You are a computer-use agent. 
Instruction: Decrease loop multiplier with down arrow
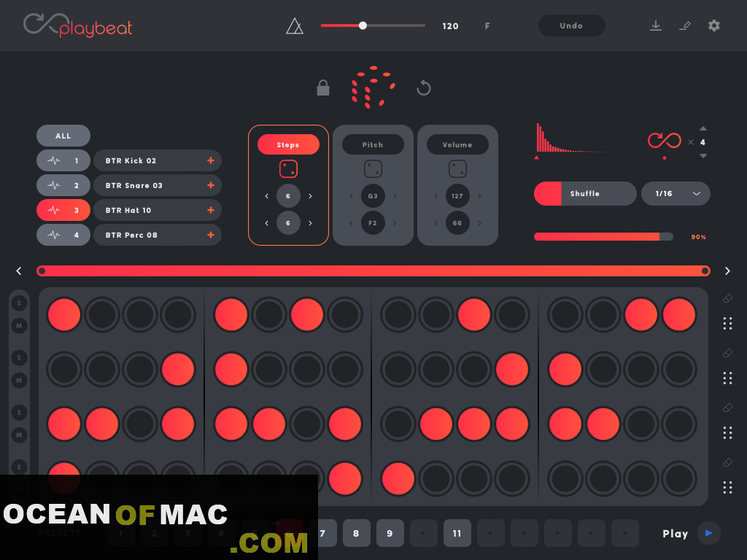pos(703,156)
